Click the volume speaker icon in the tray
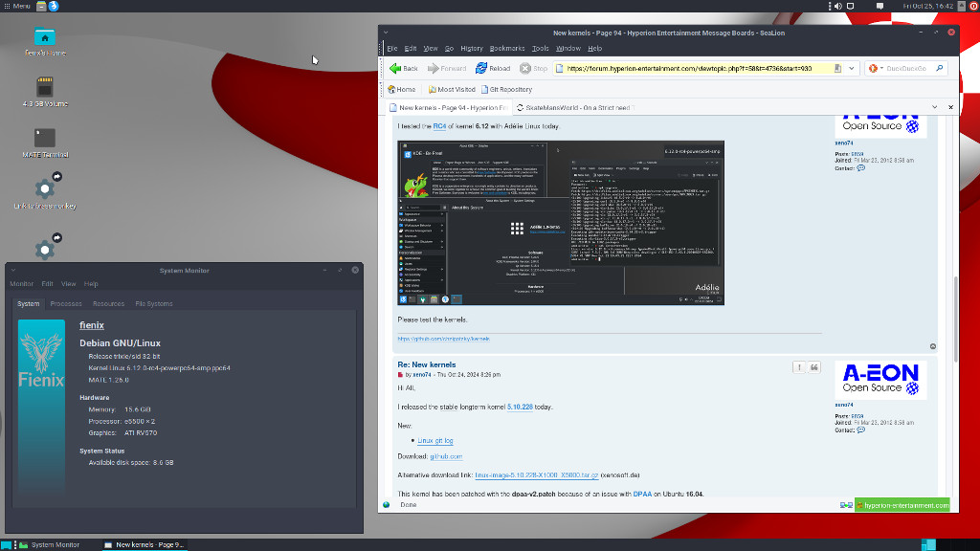The width and height of the screenshot is (980, 551). coord(838,6)
